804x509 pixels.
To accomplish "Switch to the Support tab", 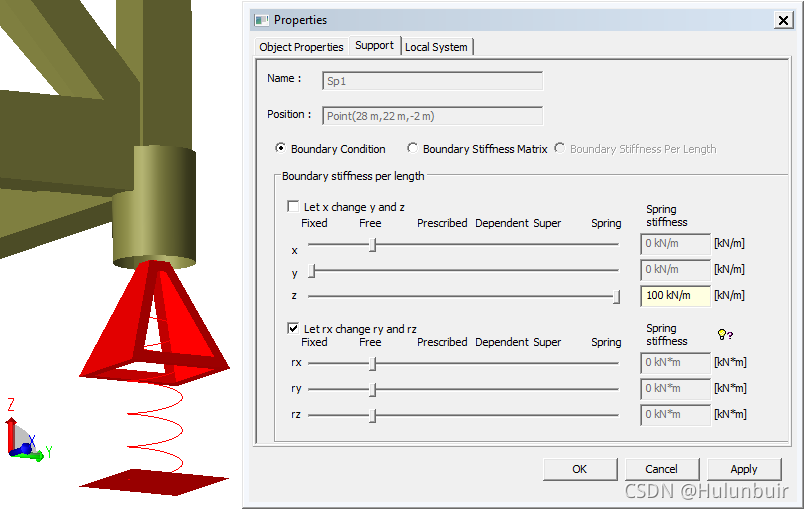I will (x=374, y=45).
